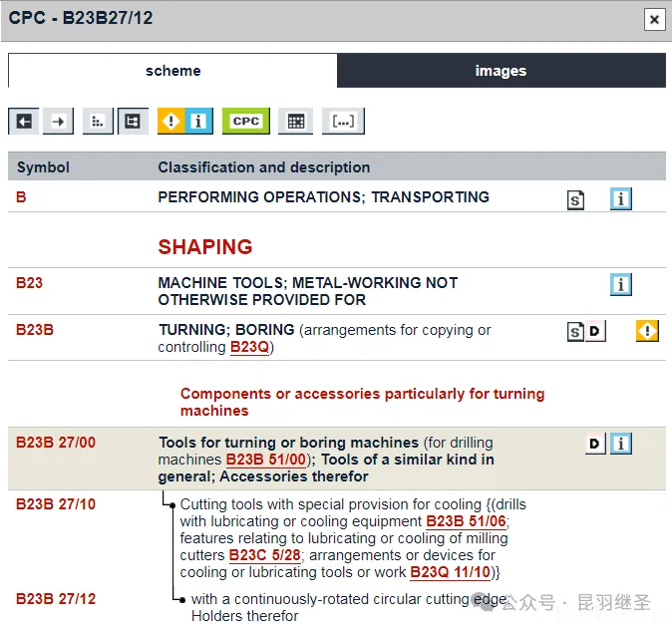The width and height of the screenshot is (672, 629).
Task: Toggle the tree structure view icon
Action: 133,122
